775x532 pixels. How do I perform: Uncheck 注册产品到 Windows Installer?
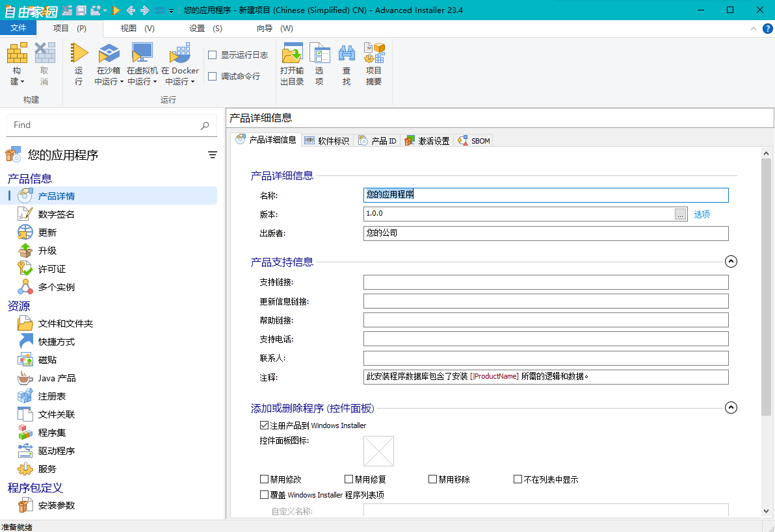tap(265, 425)
